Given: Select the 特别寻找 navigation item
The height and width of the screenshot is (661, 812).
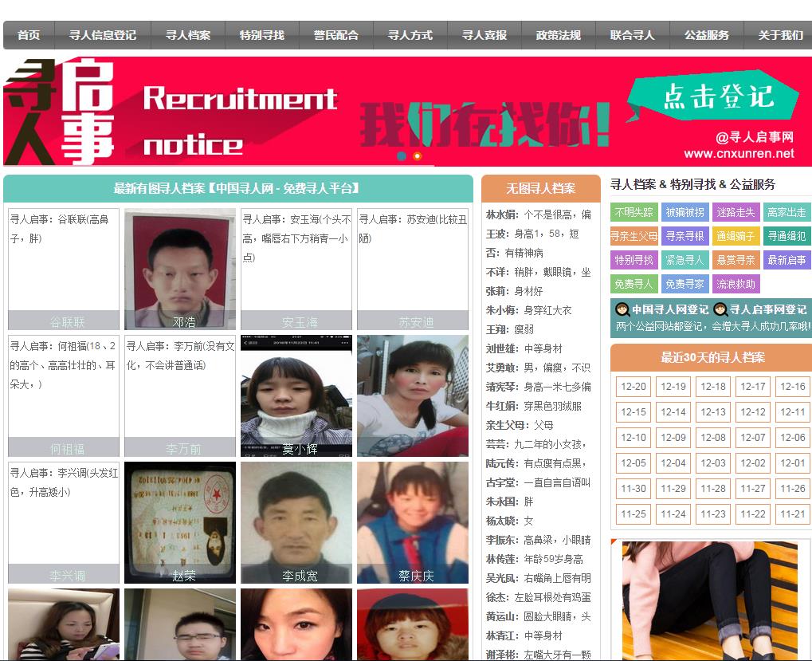Looking at the screenshot, I should [262, 35].
